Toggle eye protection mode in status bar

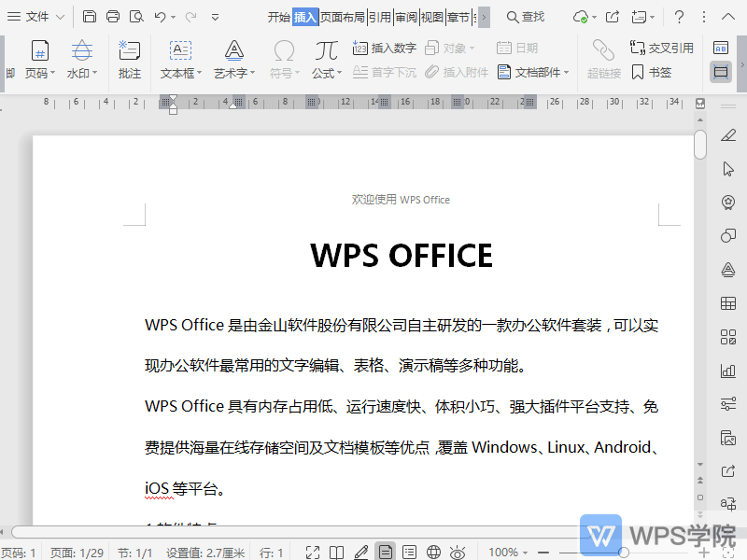pos(458,553)
